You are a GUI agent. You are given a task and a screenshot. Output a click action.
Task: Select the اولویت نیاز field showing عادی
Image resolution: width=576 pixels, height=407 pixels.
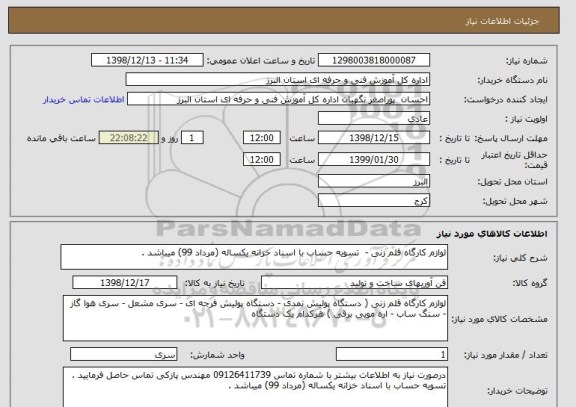click(374, 119)
